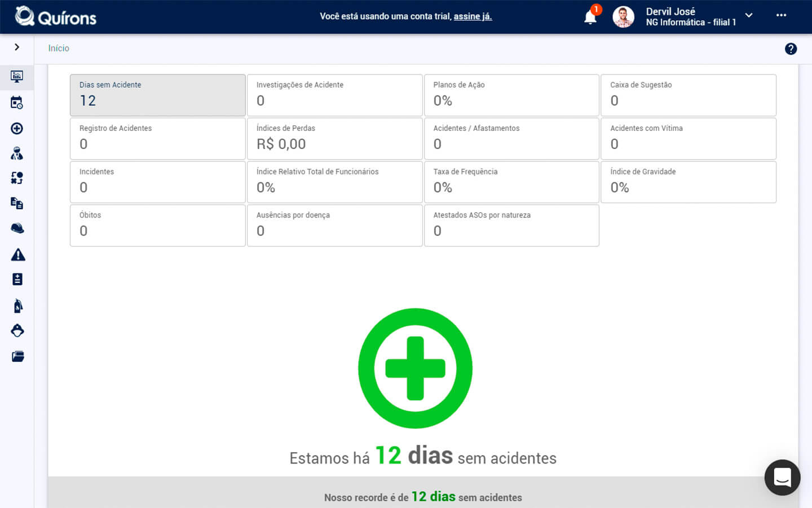Open the chat support widget
The image size is (812, 508).
click(x=782, y=478)
